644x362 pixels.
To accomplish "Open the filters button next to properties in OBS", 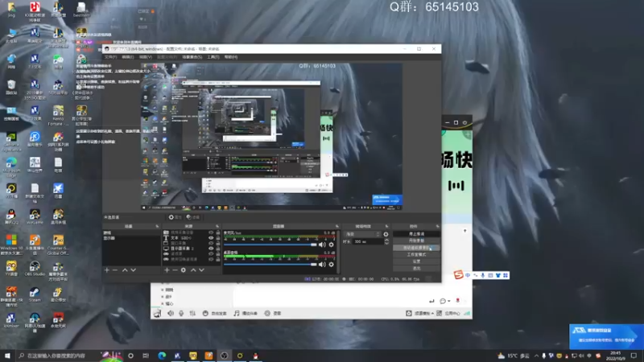I will pos(192,217).
